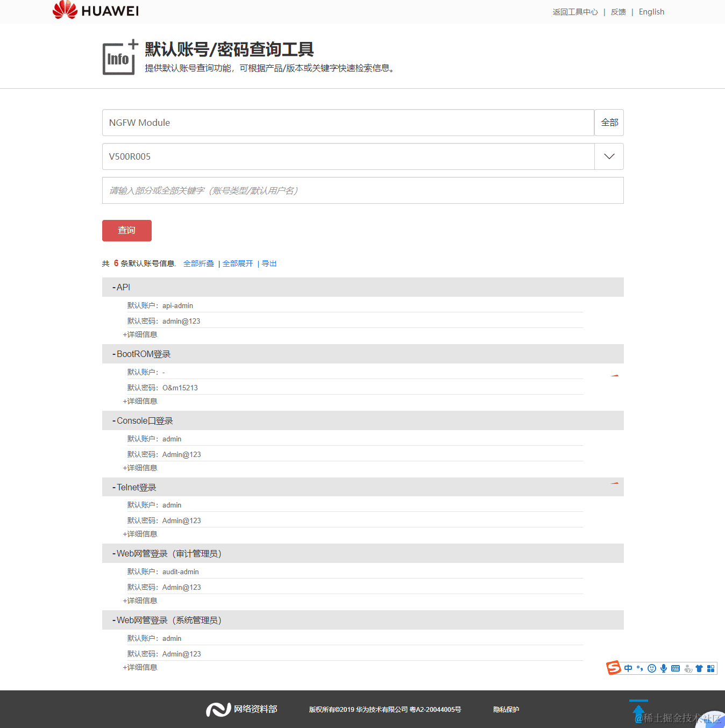Click the back-to-top arrow in footer

click(638, 711)
